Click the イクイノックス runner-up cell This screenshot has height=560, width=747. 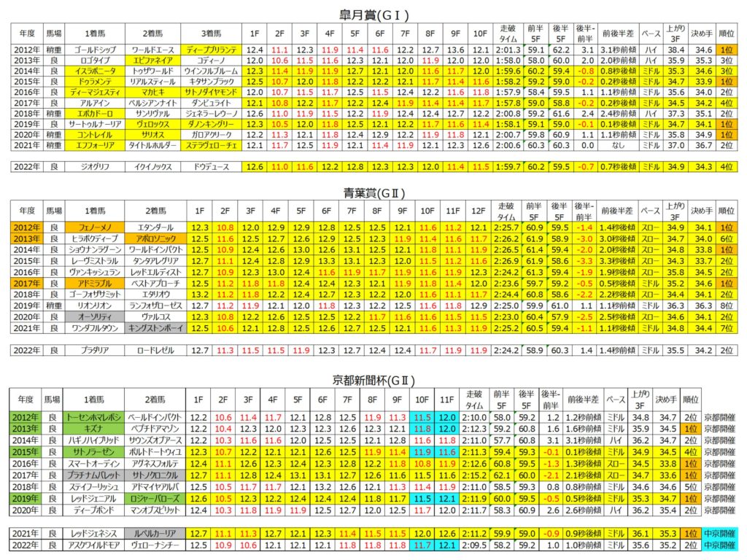(x=152, y=167)
